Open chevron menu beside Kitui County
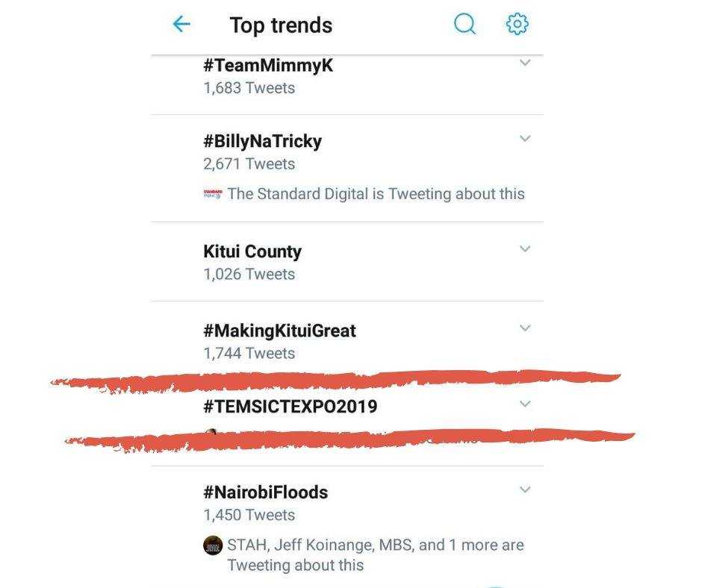This screenshot has height=588, width=702. point(525,249)
